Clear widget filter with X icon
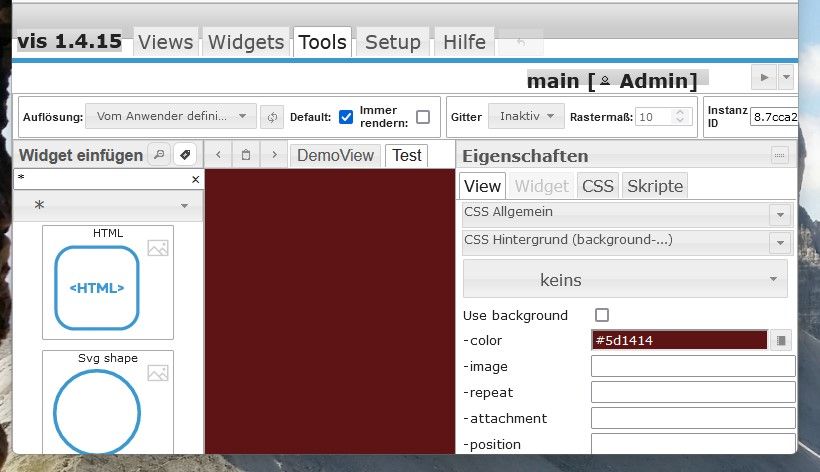Screen dimensions: 820x472 click(196, 179)
